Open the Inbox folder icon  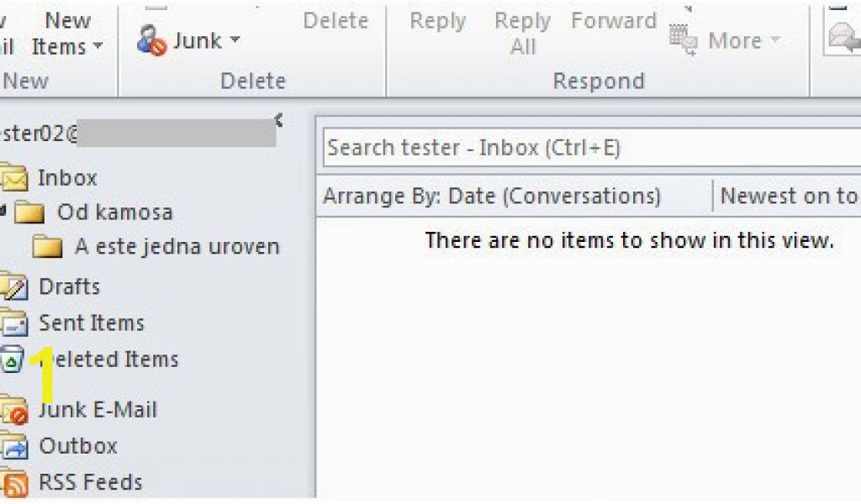(13, 179)
